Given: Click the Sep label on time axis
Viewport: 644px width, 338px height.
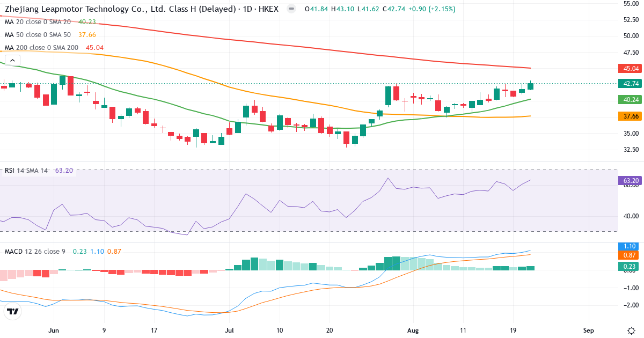Looking at the screenshot, I should [x=588, y=330].
